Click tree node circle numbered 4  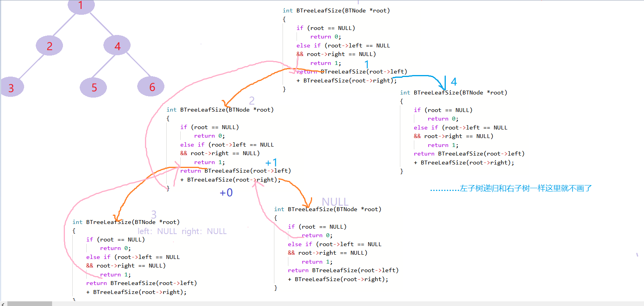(x=117, y=46)
